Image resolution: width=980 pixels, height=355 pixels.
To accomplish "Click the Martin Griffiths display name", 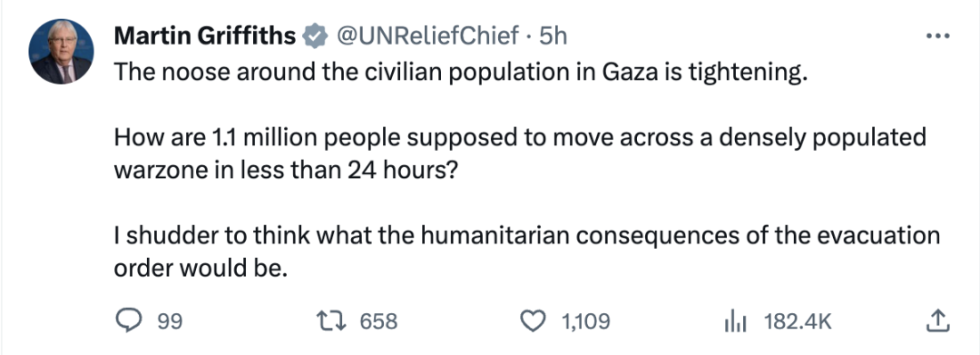I will pyautogui.click(x=205, y=36).
